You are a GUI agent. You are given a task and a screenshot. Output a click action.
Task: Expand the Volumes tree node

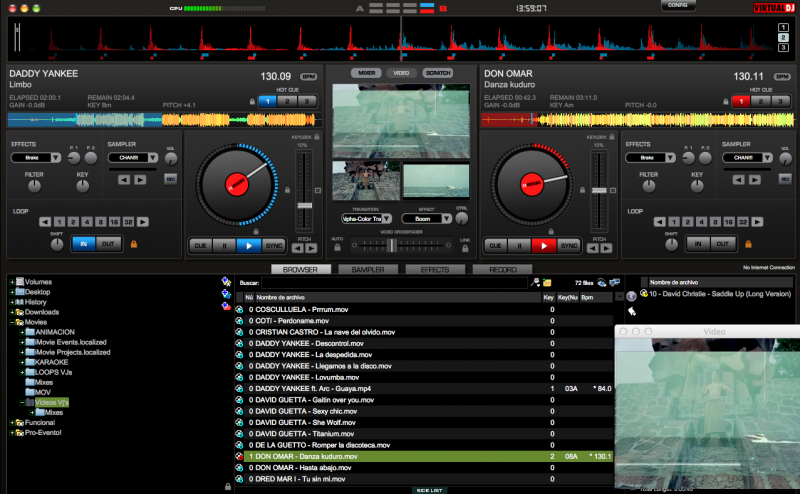12,282
